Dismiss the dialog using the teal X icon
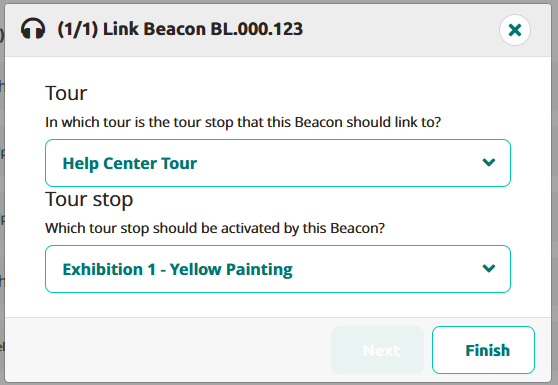The height and width of the screenshot is (385, 558). click(515, 30)
